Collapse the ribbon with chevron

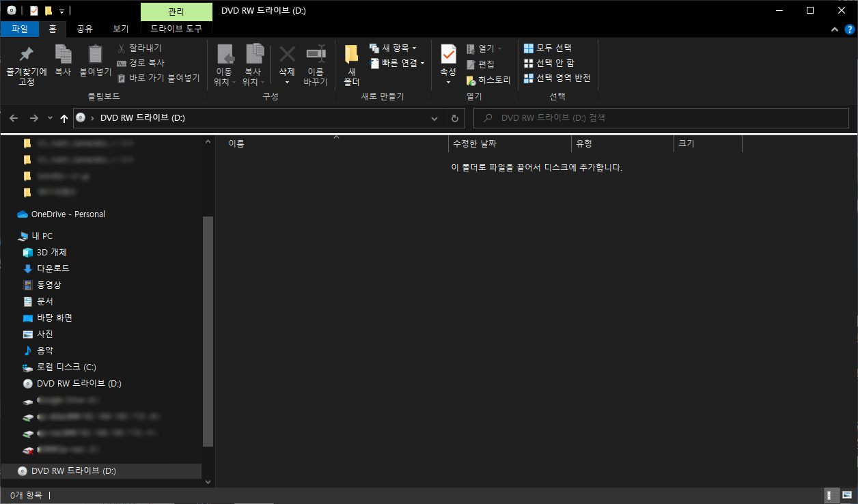tap(835, 29)
